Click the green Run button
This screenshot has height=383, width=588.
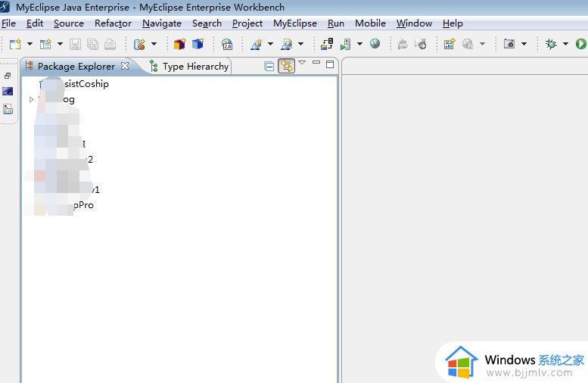click(581, 44)
